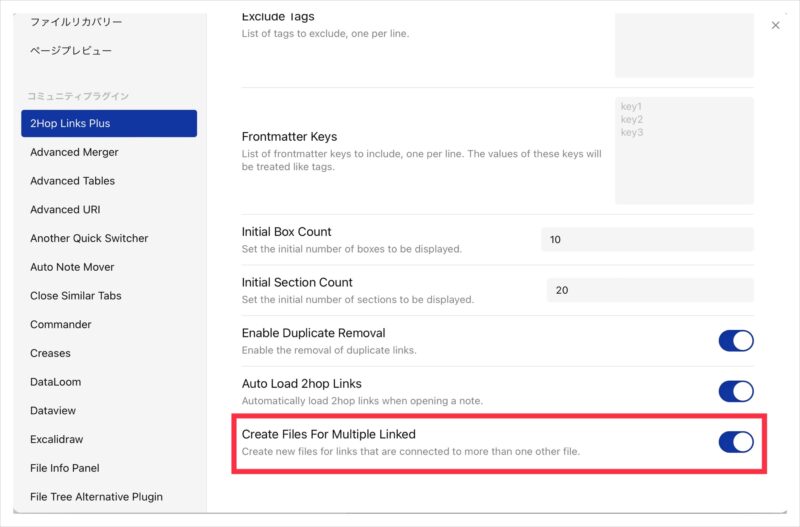This screenshot has height=527, width=800.
Task: Close the settings dialog with X
Action: point(775,25)
